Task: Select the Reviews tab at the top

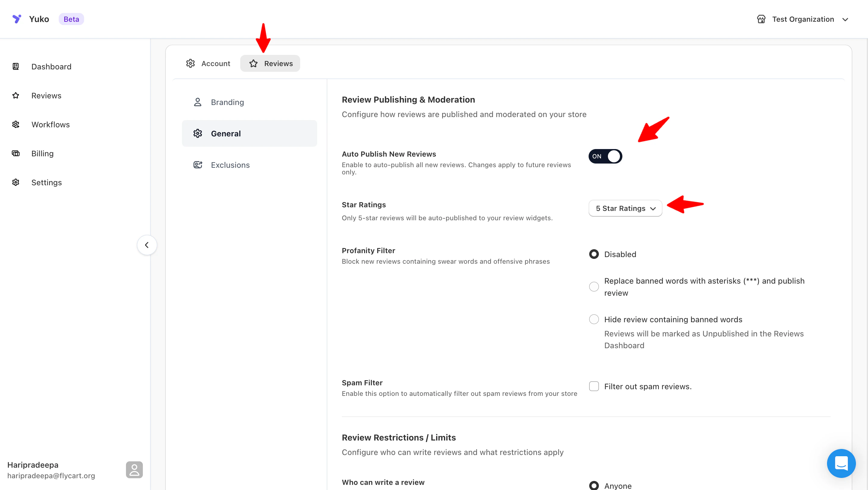Action: click(270, 63)
